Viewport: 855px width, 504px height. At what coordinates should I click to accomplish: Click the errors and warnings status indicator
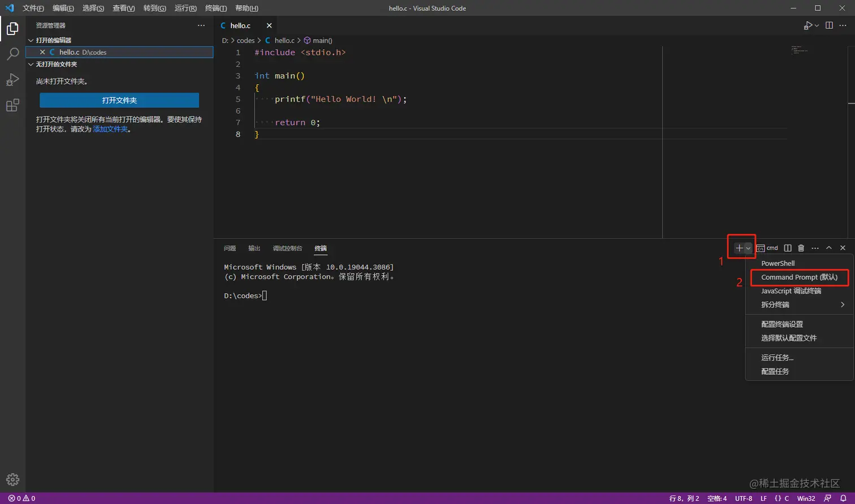point(21,498)
